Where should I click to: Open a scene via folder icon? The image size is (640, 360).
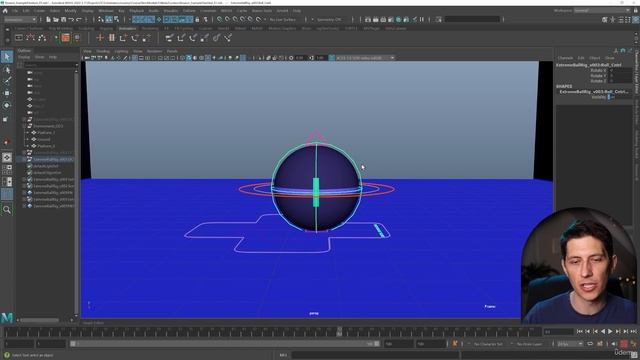(x=56, y=19)
